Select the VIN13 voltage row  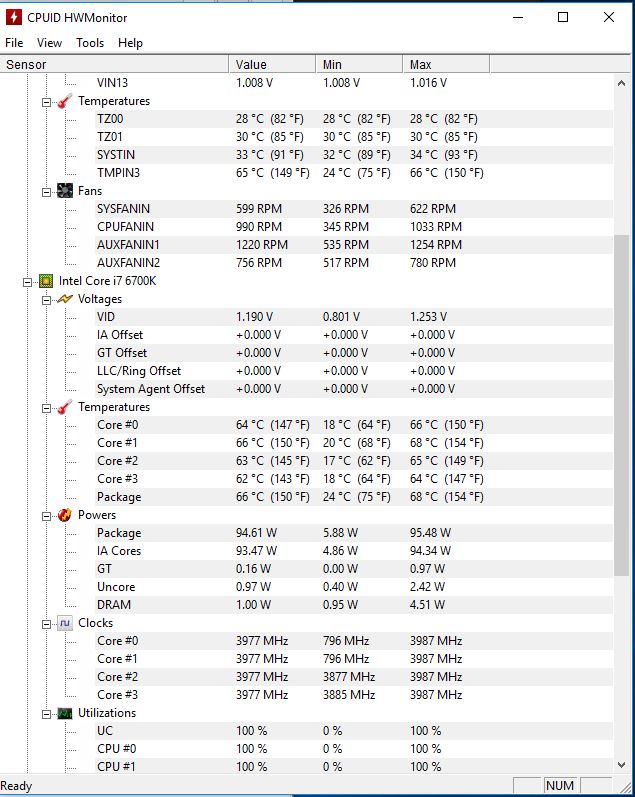pyautogui.click(x=354, y=83)
